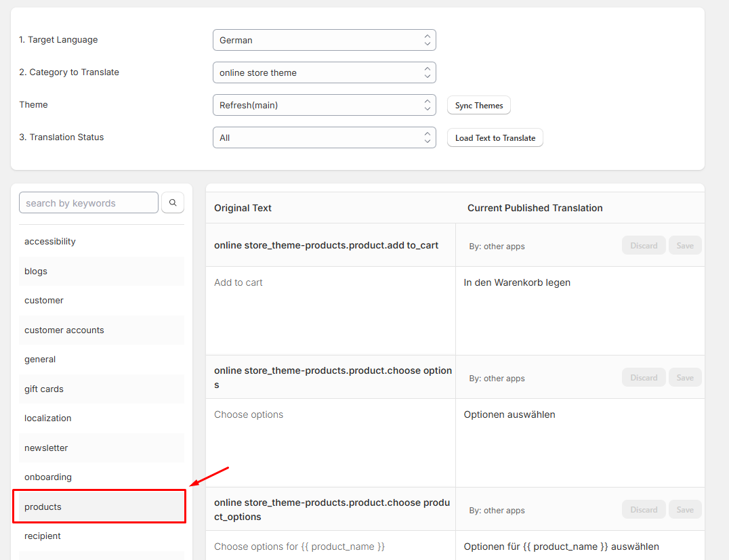Viewport: 729px width, 560px height.
Task: Click Save for choose product_options row
Action: [x=685, y=509]
